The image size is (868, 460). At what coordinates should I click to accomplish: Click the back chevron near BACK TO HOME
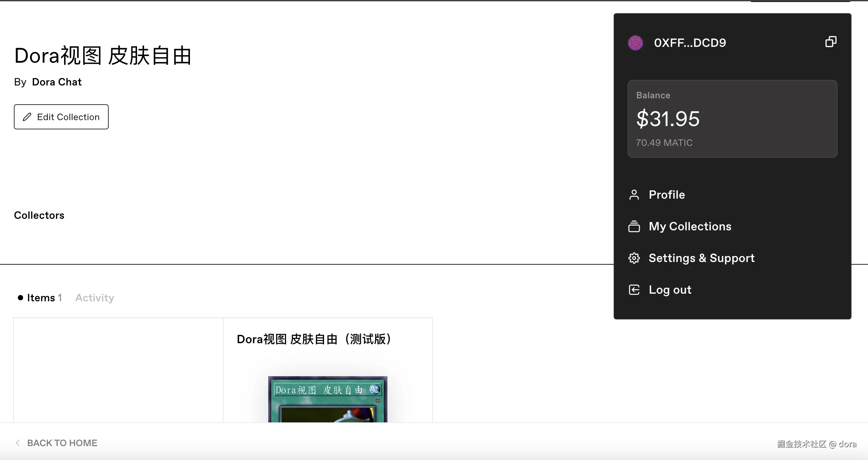point(18,443)
